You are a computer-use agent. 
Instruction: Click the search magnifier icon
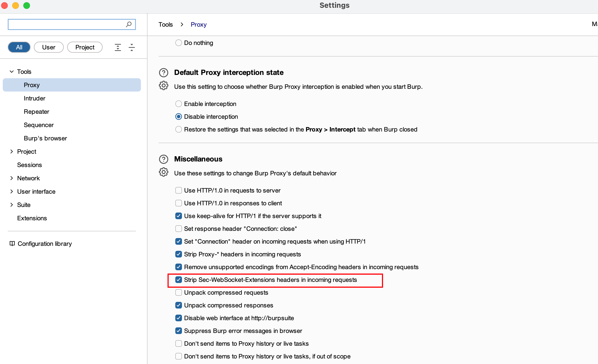(129, 24)
